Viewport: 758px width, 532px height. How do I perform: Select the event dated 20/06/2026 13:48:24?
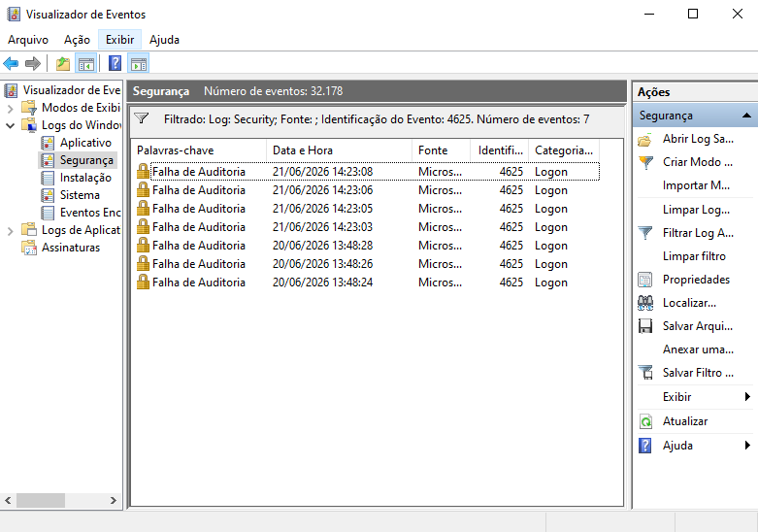368,282
